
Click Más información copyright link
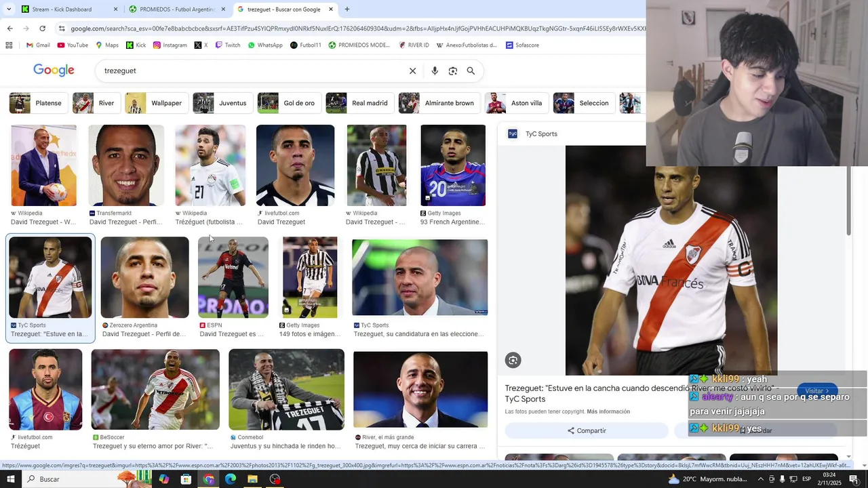coord(608,411)
